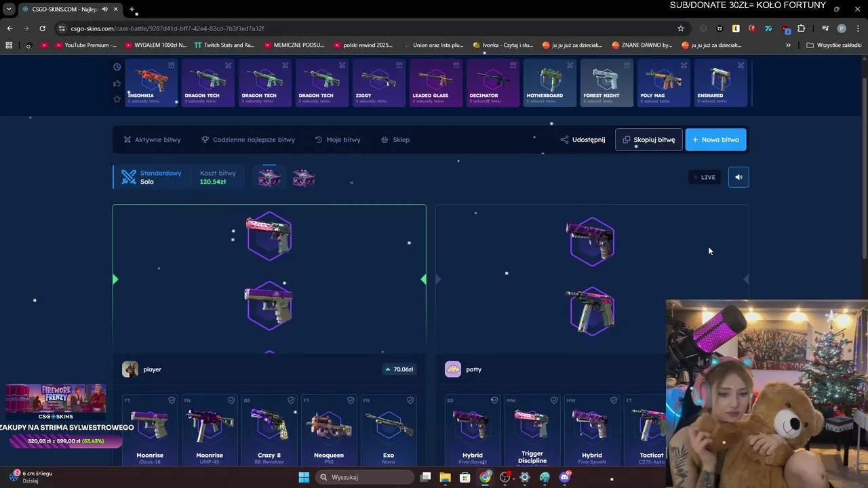Open the Crazy 8 revolver skin card
Image resolution: width=868 pixels, height=488 pixels.
pos(269,430)
